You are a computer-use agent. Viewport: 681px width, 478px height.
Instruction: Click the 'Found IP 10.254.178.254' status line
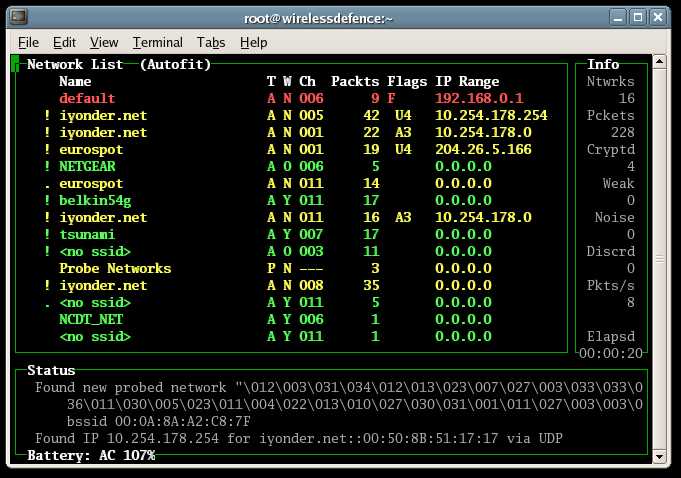click(x=299, y=438)
